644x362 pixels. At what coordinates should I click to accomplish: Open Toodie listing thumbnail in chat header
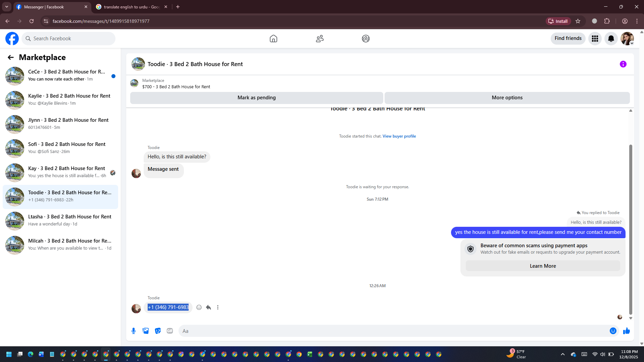pos(138,64)
